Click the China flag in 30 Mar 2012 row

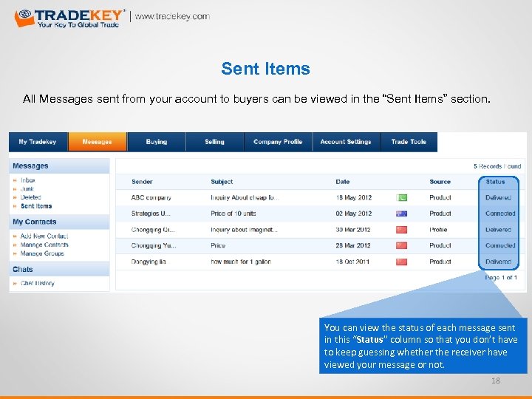(401, 230)
